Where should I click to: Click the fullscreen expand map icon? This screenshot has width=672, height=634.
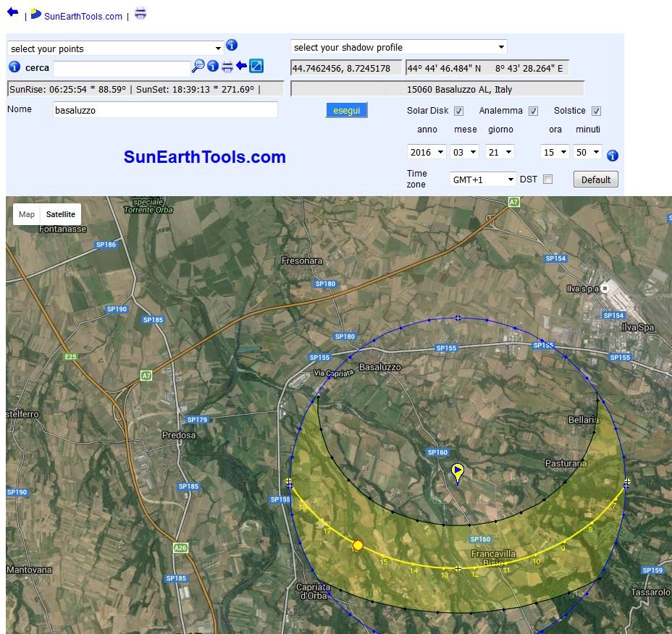point(256,67)
